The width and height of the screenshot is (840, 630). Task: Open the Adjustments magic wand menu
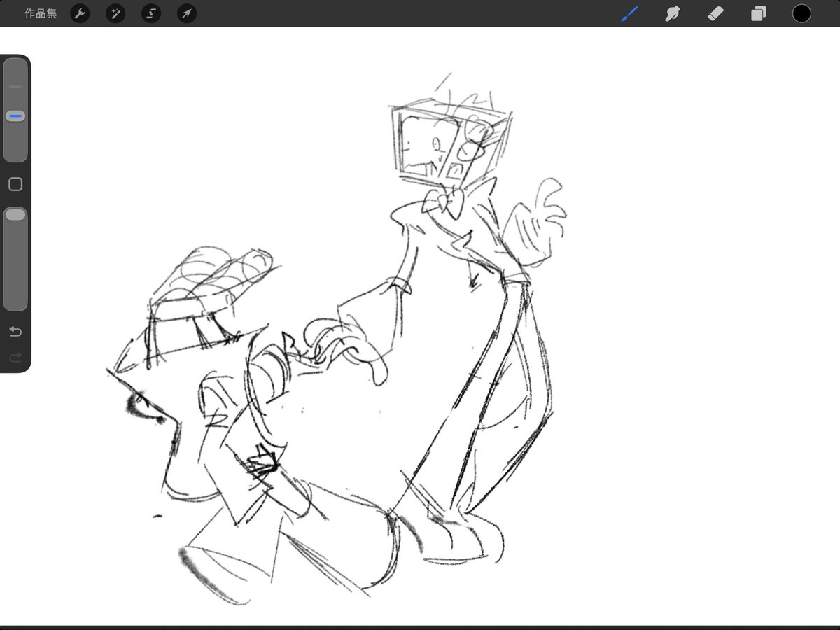point(115,13)
